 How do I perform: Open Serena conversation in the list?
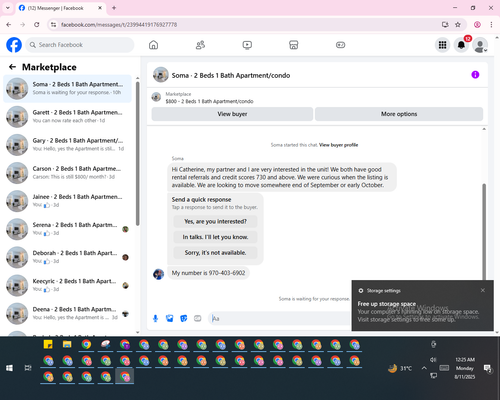(67, 229)
